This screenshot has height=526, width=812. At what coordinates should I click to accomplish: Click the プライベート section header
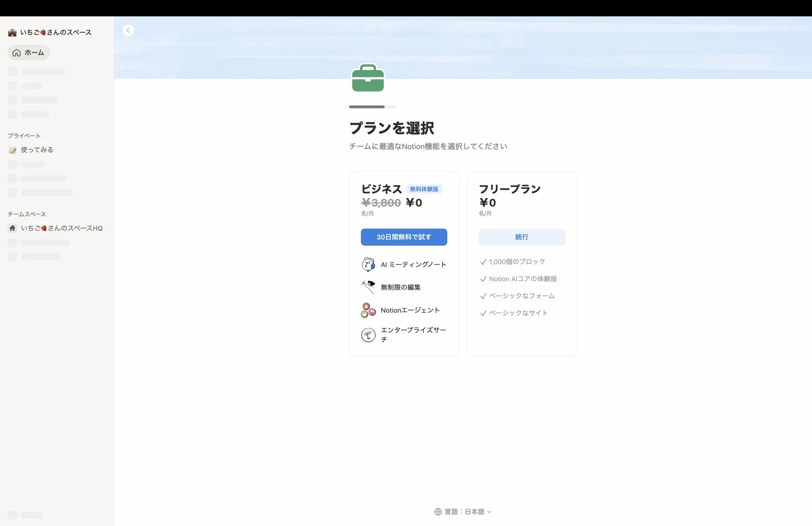coord(24,135)
